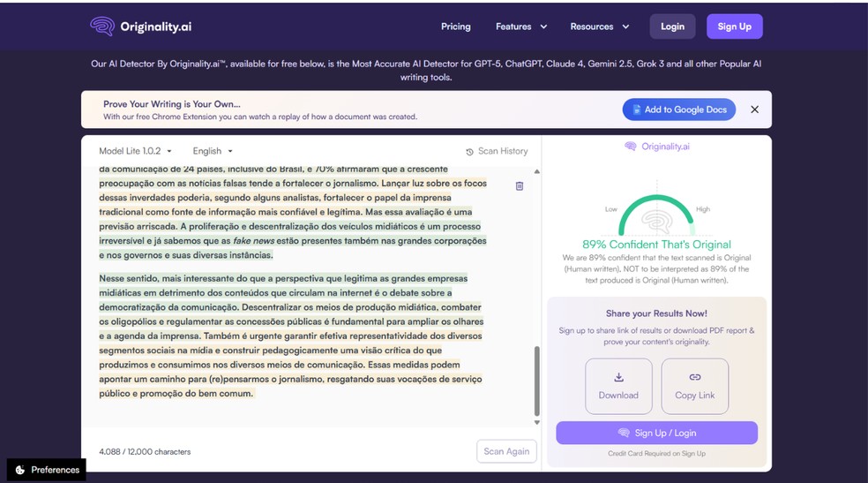Screen dimensions: 868x483
Task: Open the English language dropdown
Action: coord(213,151)
